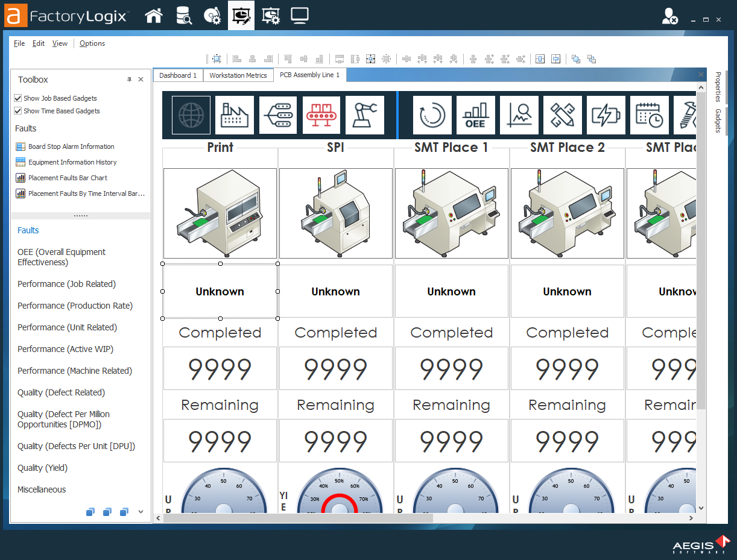Open the dashboard editor icon in the top bar
The height and width of the screenshot is (560, 737).
[x=241, y=15]
